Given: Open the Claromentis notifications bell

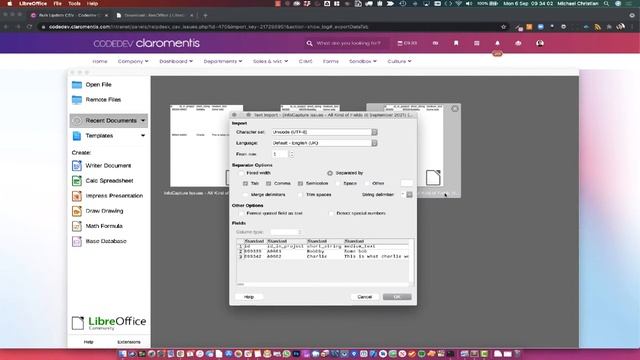Looking at the screenshot, I should (497, 43).
